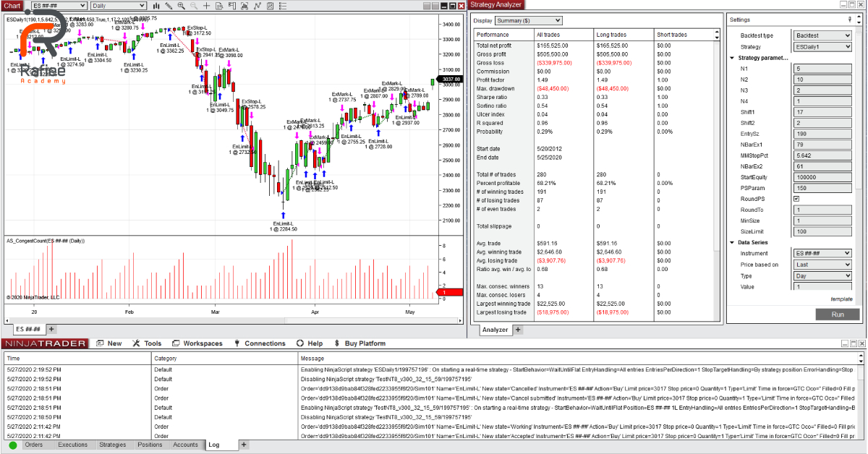This screenshot has height=454, width=868.
Task: Open the Strategies icon in chart toolbar
Action: pos(271,6)
